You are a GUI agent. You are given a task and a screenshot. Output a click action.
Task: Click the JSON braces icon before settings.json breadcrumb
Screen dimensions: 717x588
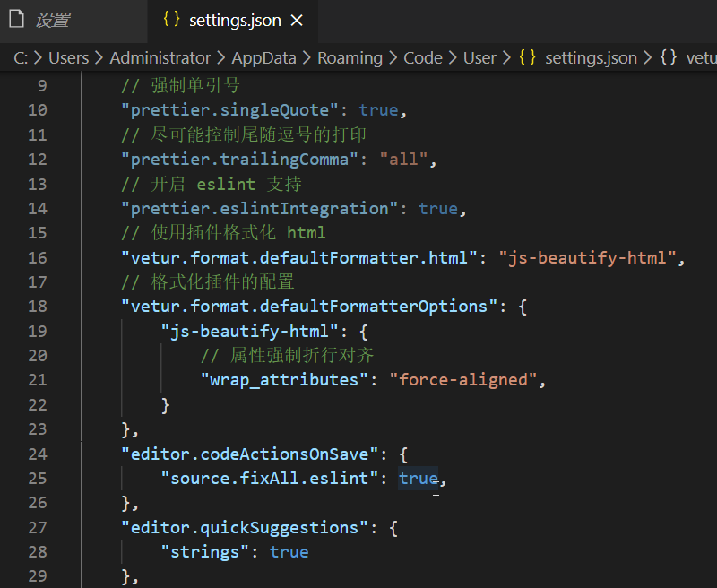point(527,57)
